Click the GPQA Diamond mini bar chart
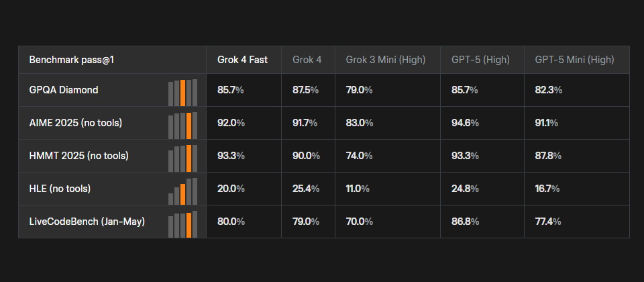Screen dimensions: 644x282 point(182,93)
